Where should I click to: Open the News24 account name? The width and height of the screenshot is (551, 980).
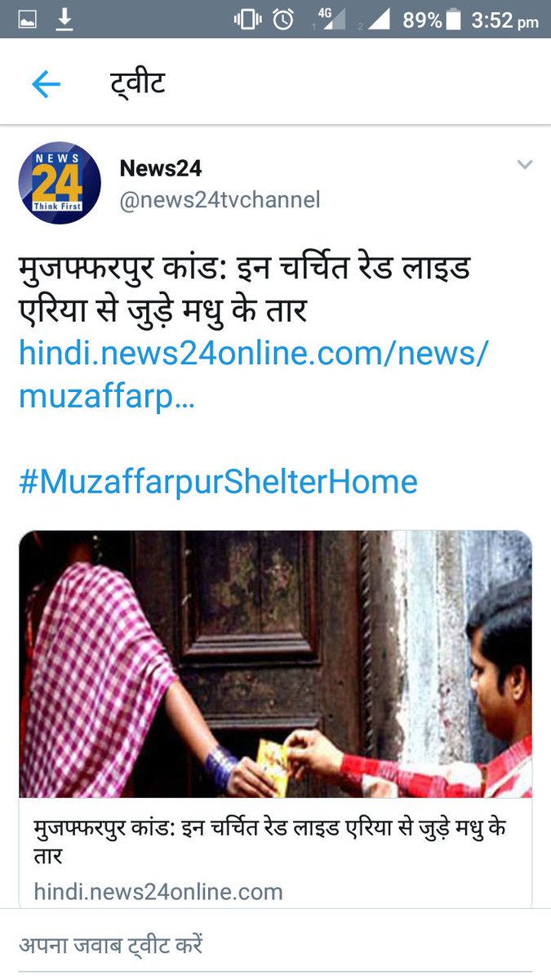(x=161, y=168)
